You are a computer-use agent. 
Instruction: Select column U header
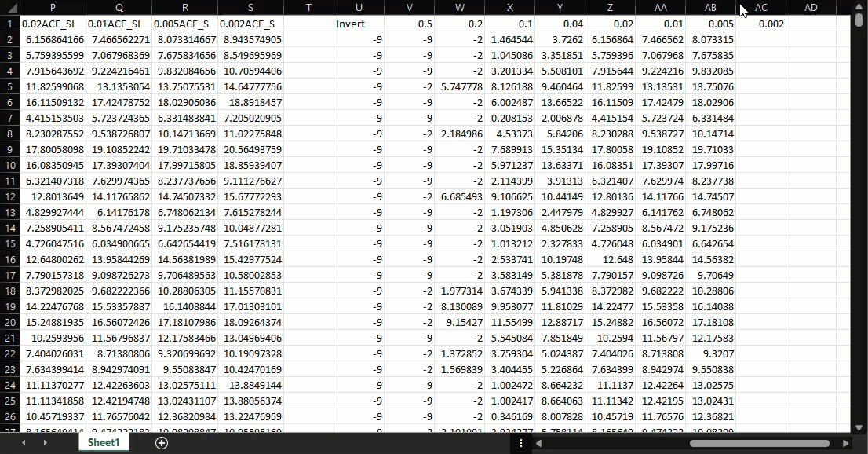[x=359, y=7]
